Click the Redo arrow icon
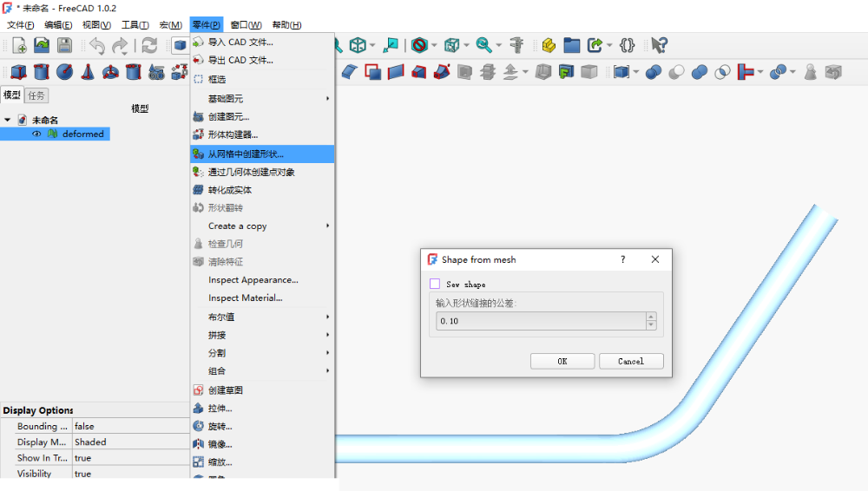This screenshot has height=491, width=868. 120,45
